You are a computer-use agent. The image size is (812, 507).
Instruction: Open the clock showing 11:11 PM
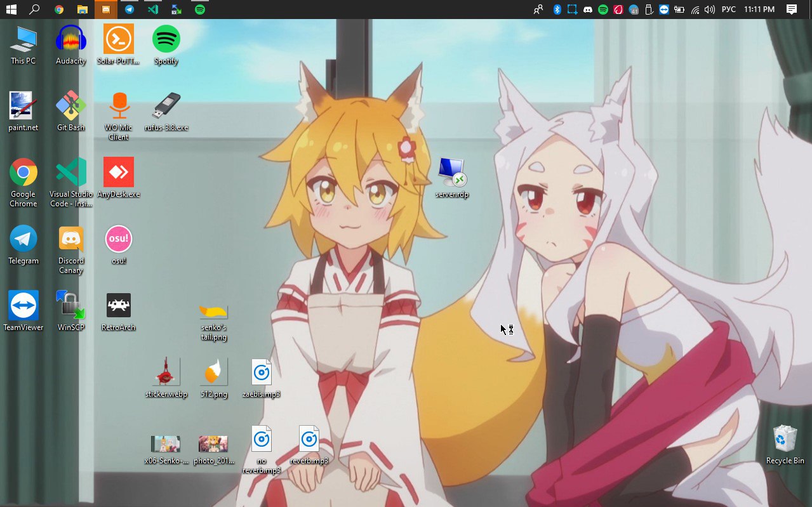759,10
